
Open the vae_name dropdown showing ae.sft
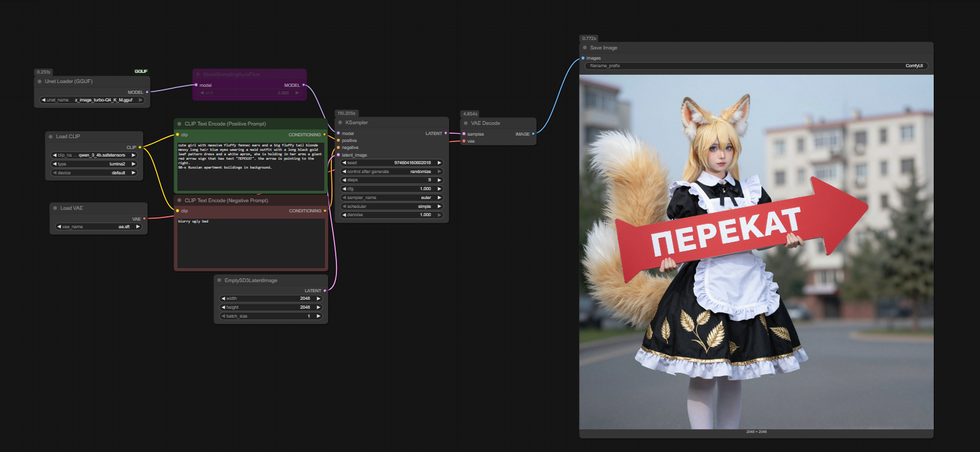[99, 226]
